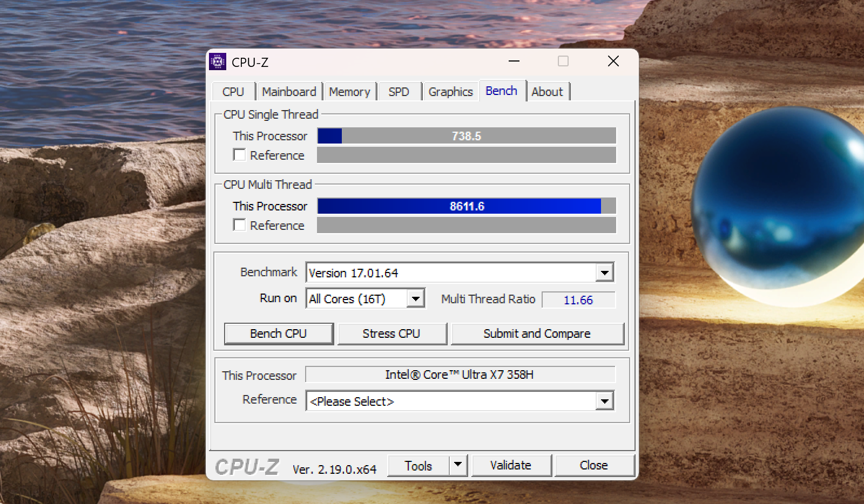
Task: Click the Bench CPU button
Action: [279, 333]
